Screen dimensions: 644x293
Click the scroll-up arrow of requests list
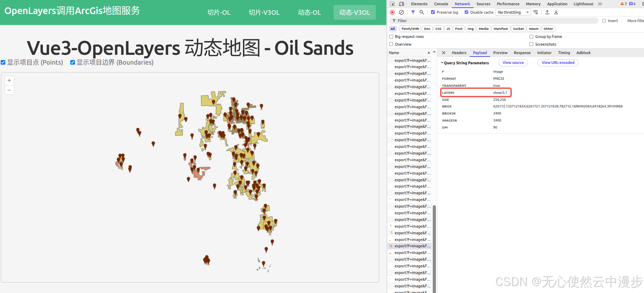pos(434,52)
